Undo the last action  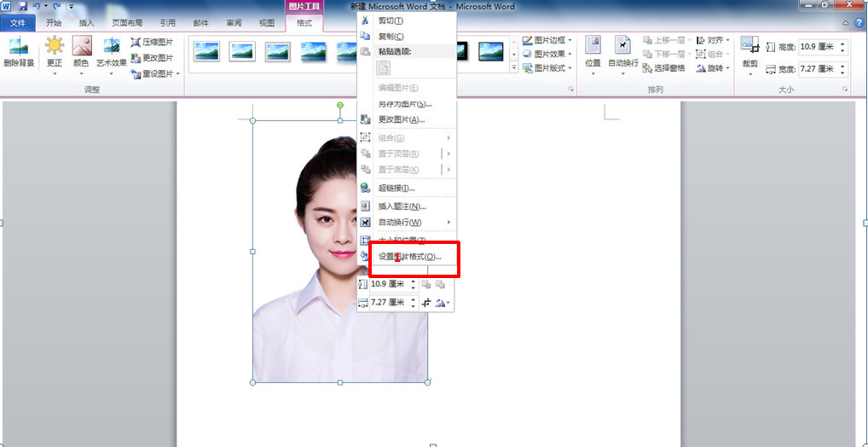(x=37, y=6)
